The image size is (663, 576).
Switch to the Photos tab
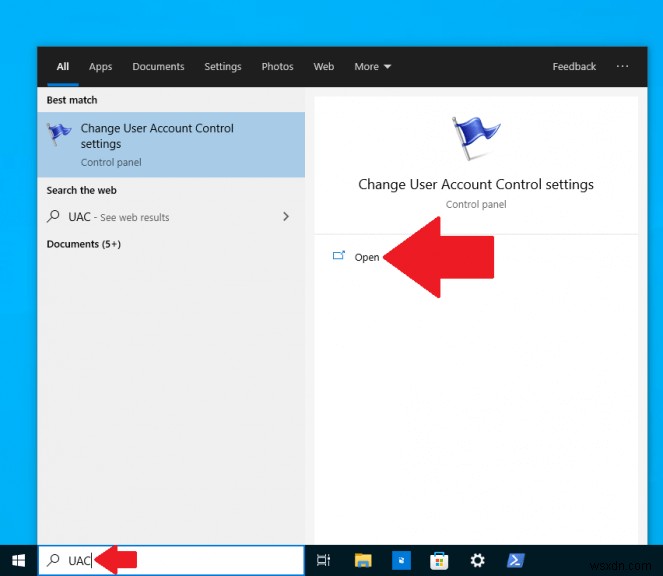(277, 66)
